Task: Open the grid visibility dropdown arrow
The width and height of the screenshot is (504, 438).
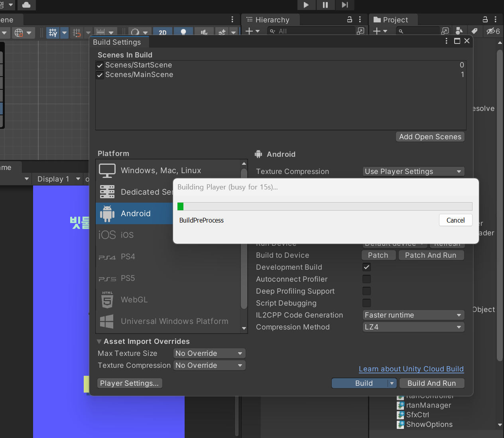Action: (x=65, y=33)
